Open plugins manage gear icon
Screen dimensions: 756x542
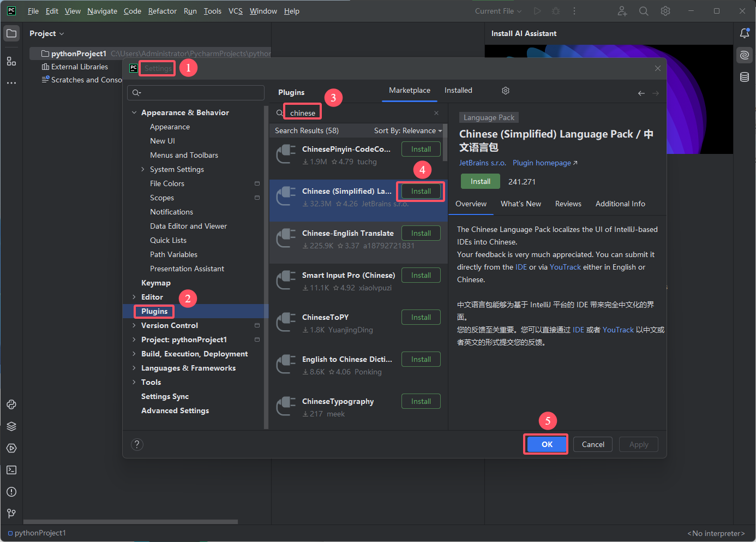(x=506, y=91)
